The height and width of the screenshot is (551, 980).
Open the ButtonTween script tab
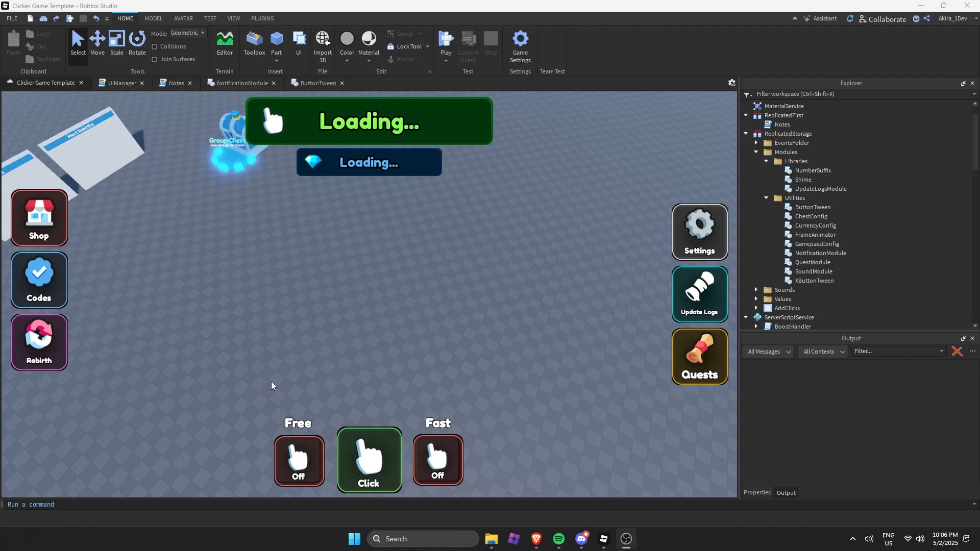tap(317, 83)
